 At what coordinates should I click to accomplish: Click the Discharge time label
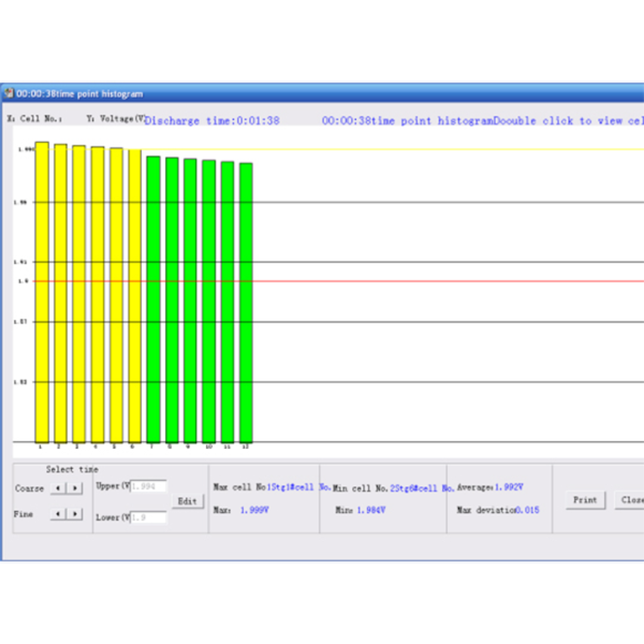(x=212, y=121)
